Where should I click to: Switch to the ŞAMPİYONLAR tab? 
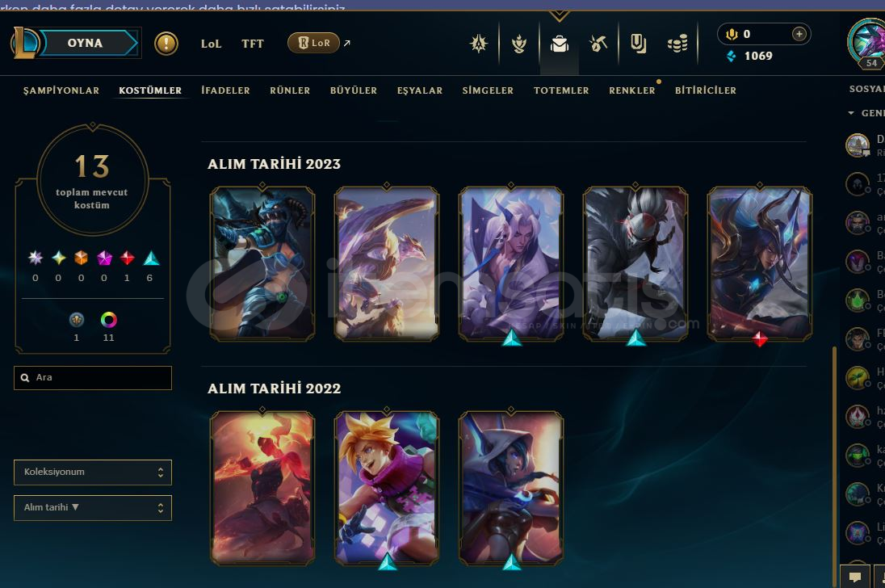(x=61, y=90)
